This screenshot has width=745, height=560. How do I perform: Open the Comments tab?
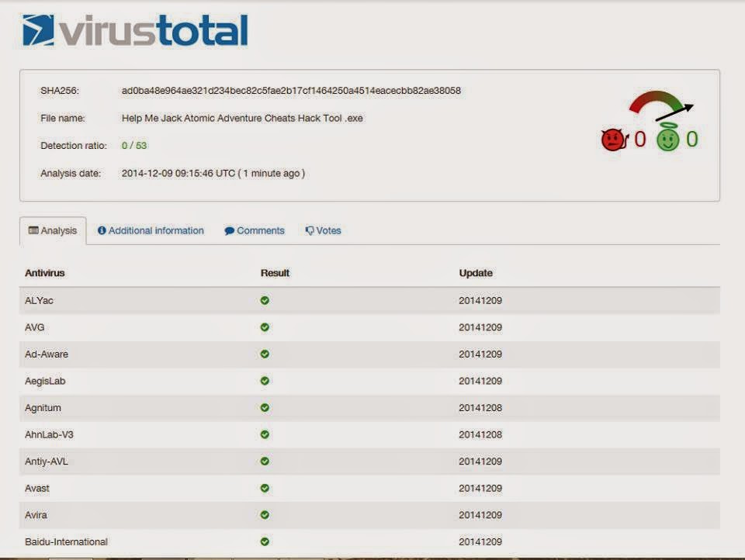pos(255,231)
